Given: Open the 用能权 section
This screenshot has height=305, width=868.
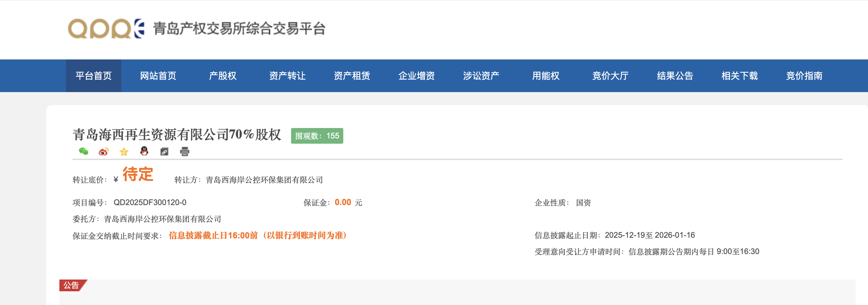Looking at the screenshot, I should [546, 76].
